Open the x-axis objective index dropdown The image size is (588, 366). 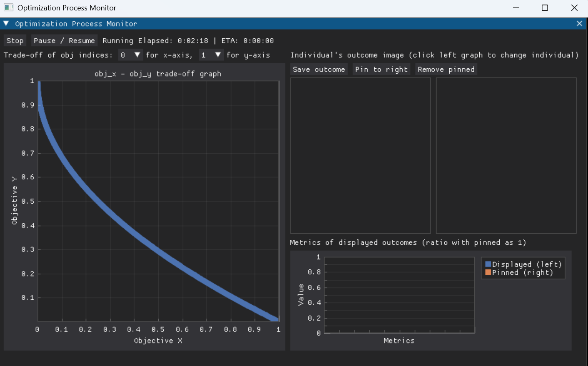(130, 55)
